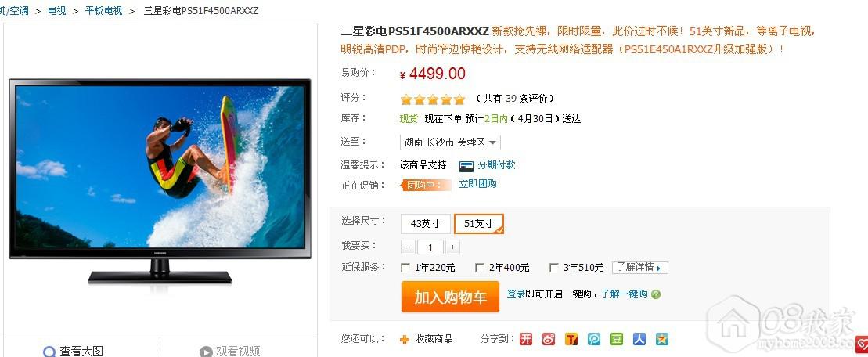Click the quantity input field
868x357 pixels.
430,247
